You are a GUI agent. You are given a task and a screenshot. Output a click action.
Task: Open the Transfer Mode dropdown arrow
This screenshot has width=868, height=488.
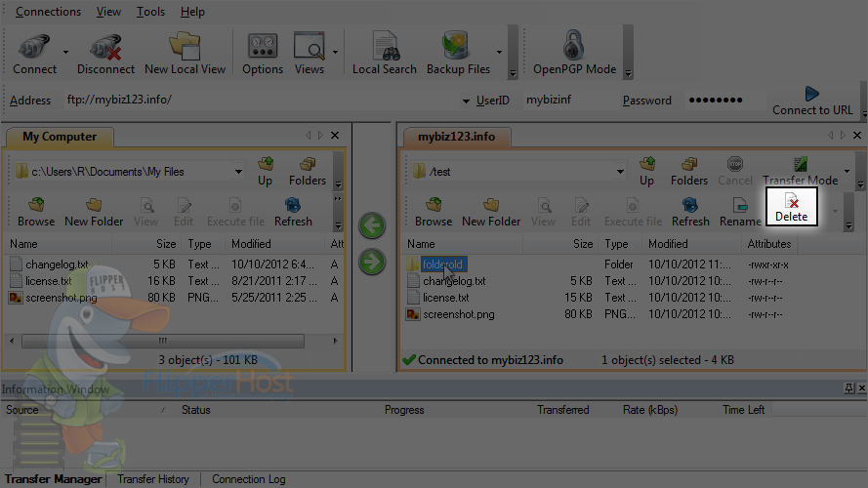coord(847,171)
